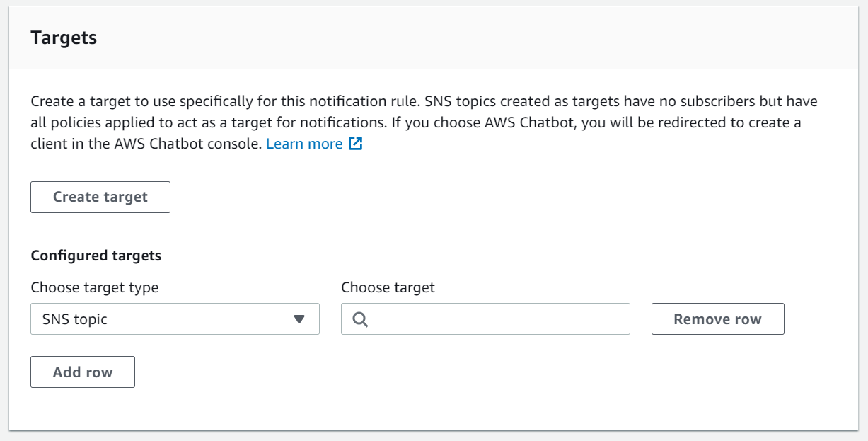Click Remove row to delete the target row

[717, 319]
